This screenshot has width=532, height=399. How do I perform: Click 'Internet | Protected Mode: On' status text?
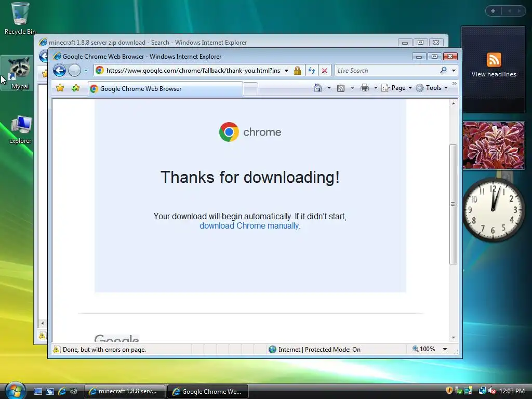(320, 350)
